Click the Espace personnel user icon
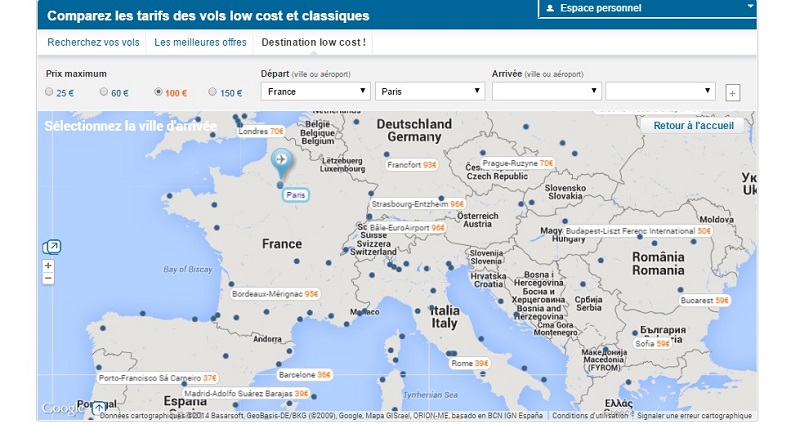 coord(549,8)
